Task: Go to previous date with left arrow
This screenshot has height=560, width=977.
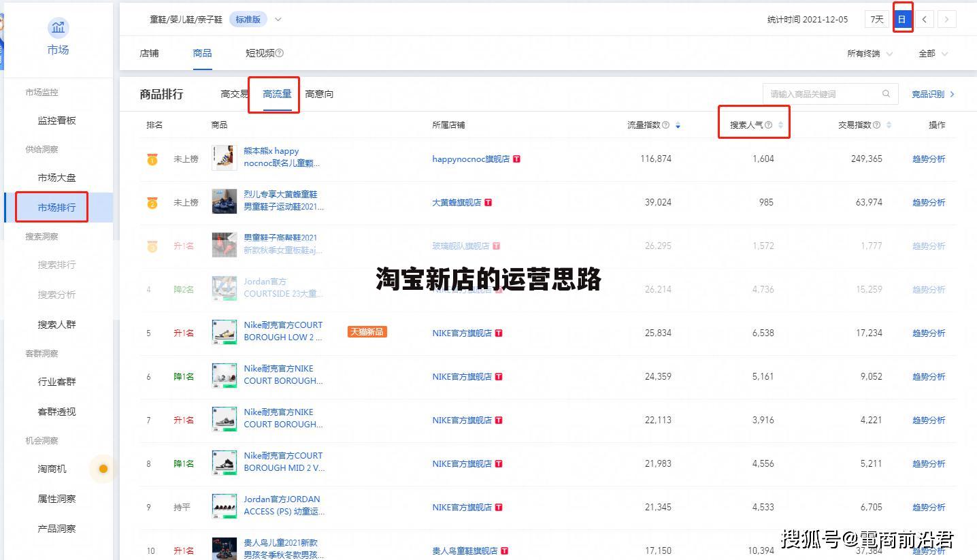Action: tap(924, 19)
